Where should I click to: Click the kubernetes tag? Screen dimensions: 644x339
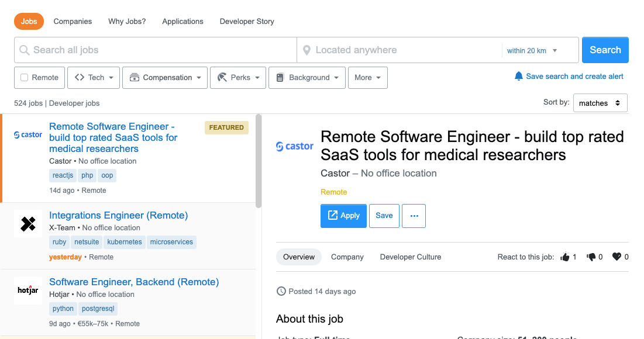[125, 242]
